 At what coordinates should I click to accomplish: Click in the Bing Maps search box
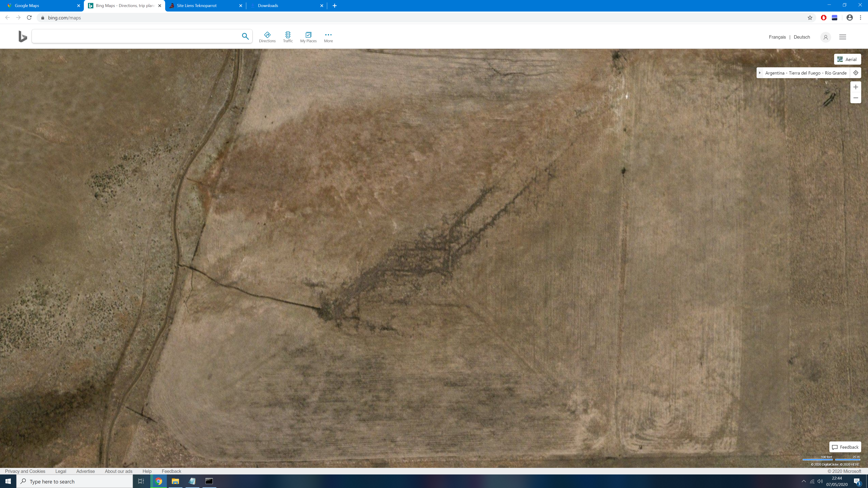(x=137, y=36)
